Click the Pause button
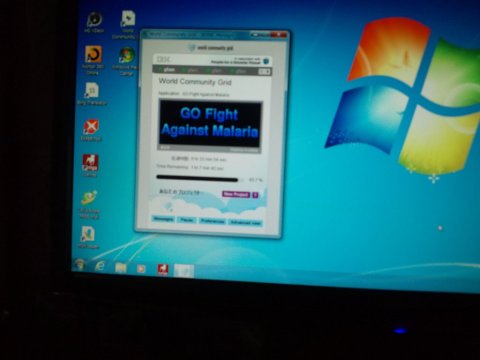This screenshot has height=360, width=480. tap(187, 220)
